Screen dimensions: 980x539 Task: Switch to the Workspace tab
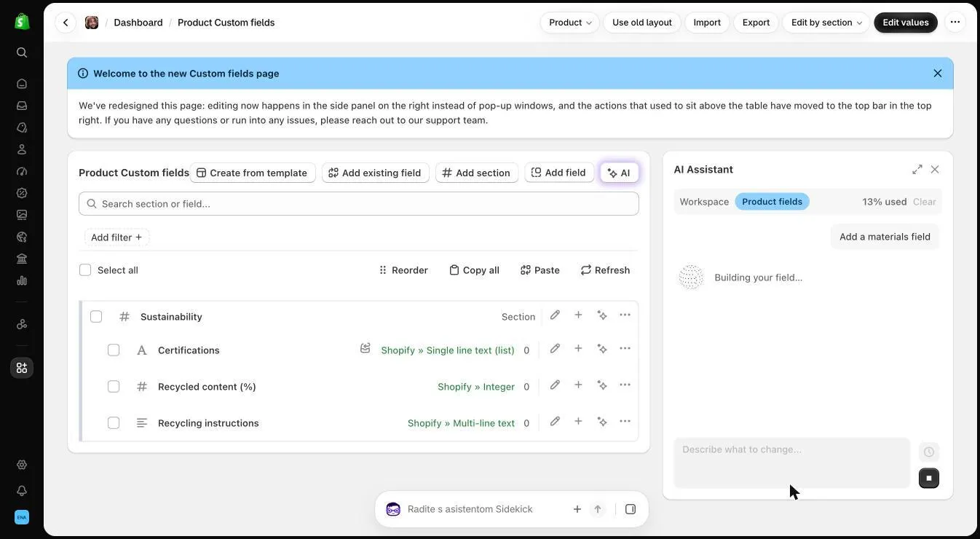704,202
